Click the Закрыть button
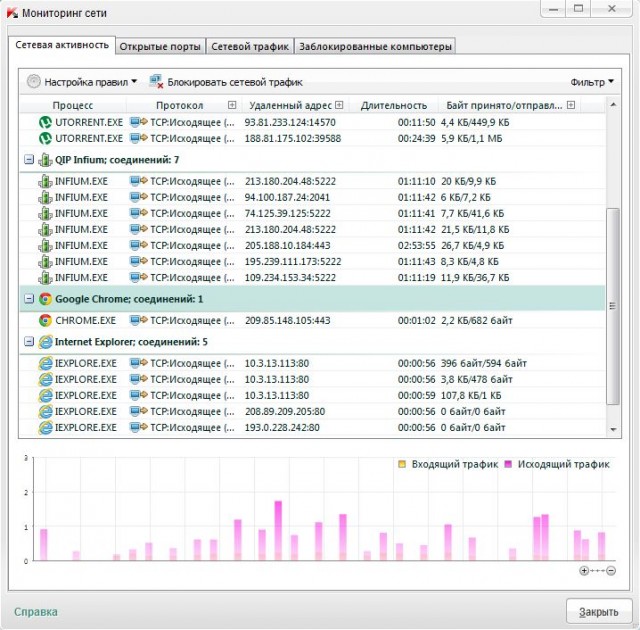Viewport: 640px width, 630px height. 598,611
